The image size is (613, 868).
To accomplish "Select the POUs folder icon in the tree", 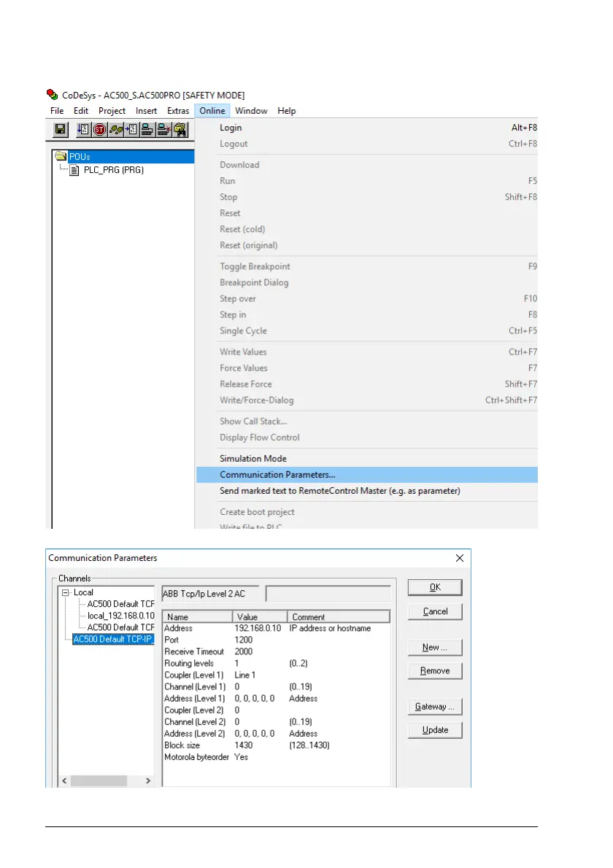I will pos(61,156).
